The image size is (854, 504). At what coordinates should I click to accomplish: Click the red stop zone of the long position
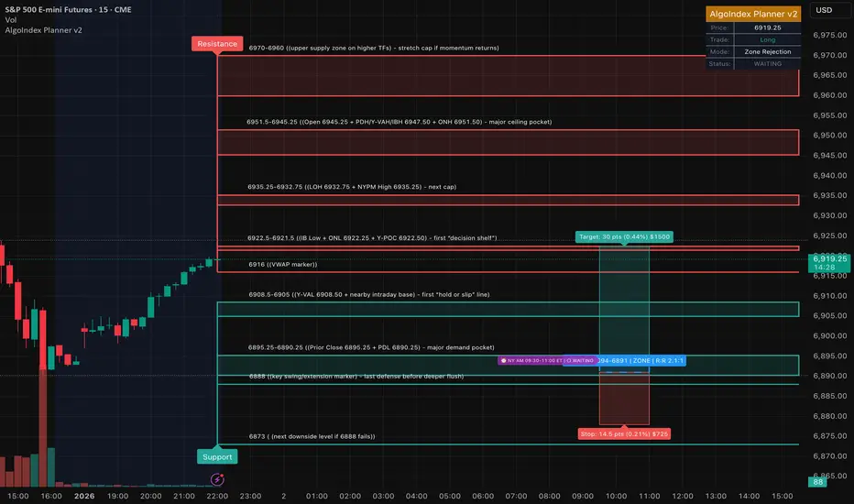click(624, 399)
